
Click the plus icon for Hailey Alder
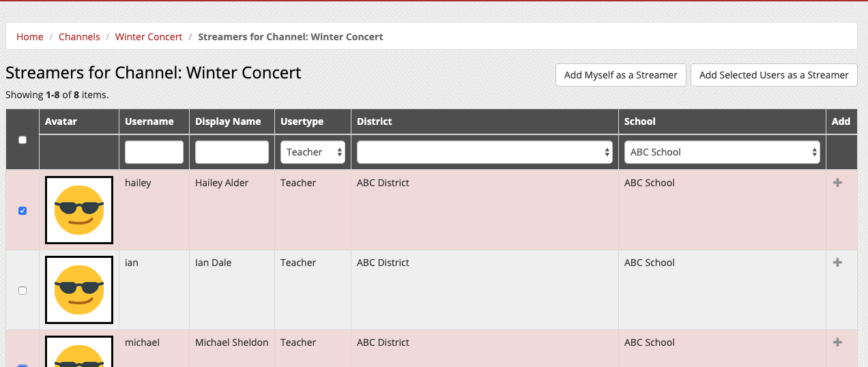(838, 183)
